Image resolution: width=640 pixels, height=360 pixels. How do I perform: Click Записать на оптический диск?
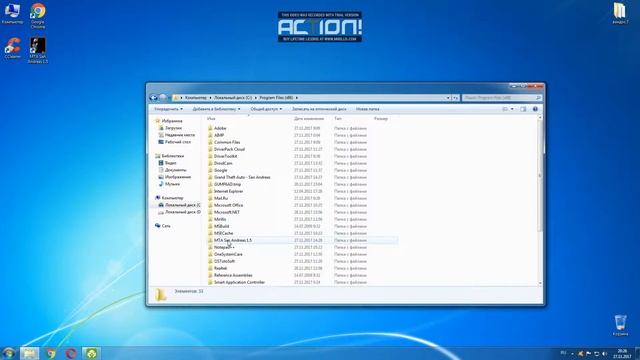tap(319, 109)
